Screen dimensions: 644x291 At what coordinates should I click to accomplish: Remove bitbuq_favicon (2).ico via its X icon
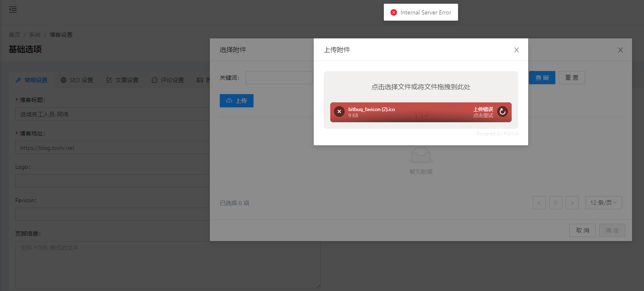click(339, 111)
